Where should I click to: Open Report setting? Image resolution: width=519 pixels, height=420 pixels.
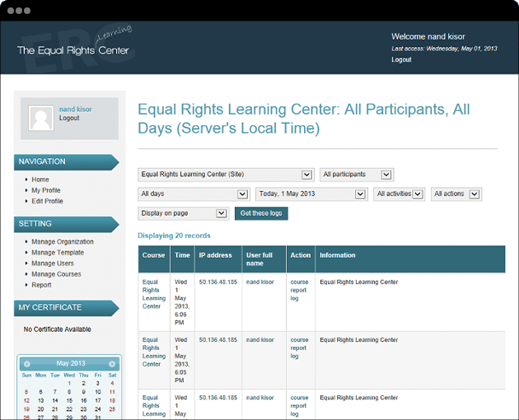click(x=41, y=285)
